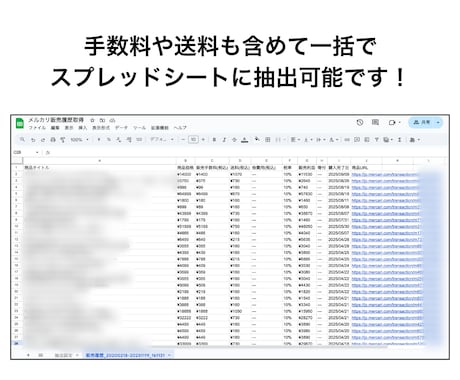Format as currency using toolbar icon

(99, 140)
